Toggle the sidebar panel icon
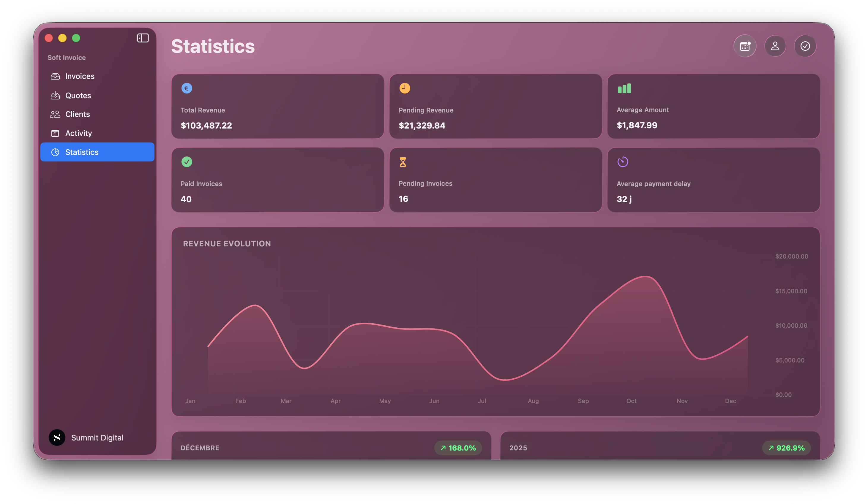This screenshot has height=504, width=868. point(143,38)
